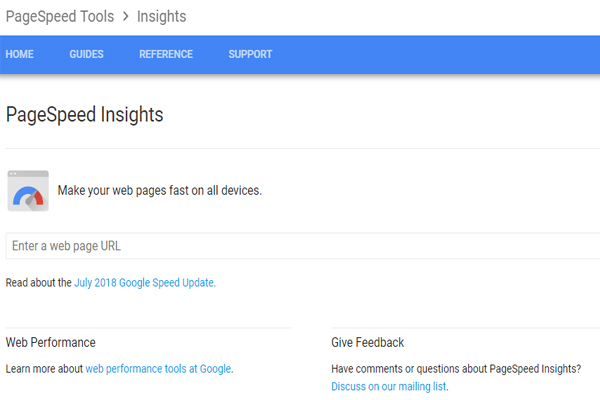The width and height of the screenshot is (600, 400).
Task: Click the Make your web pages fast tagline
Action: coord(160,190)
